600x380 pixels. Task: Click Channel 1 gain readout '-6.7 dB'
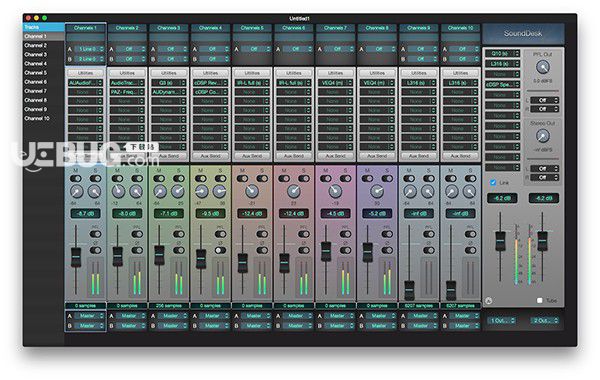coord(85,214)
